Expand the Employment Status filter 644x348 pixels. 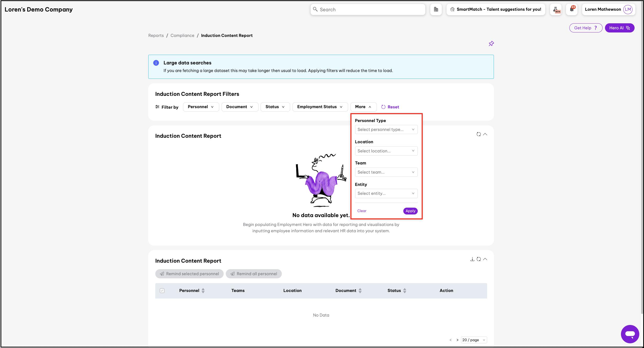320,107
